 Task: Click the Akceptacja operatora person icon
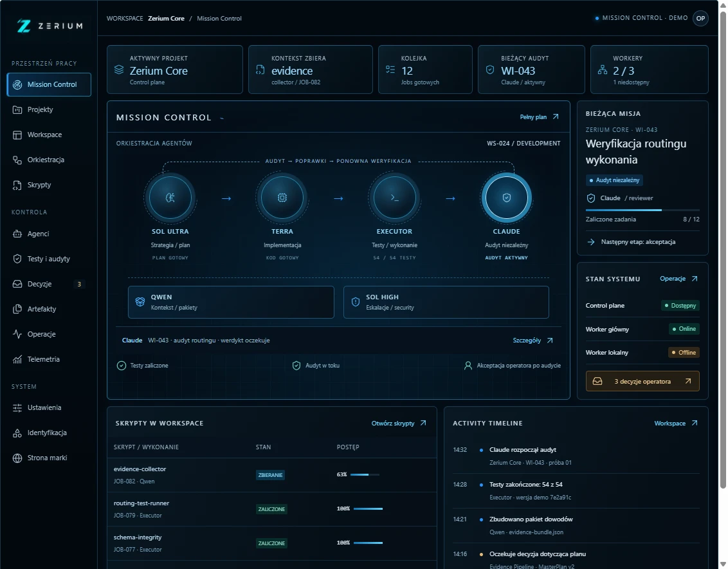click(468, 366)
